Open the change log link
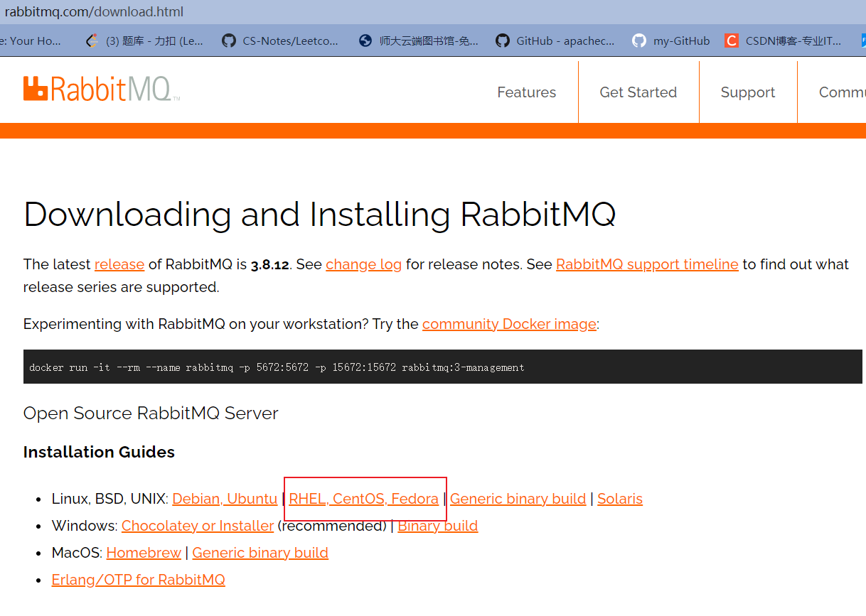 pyautogui.click(x=364, y=264)
